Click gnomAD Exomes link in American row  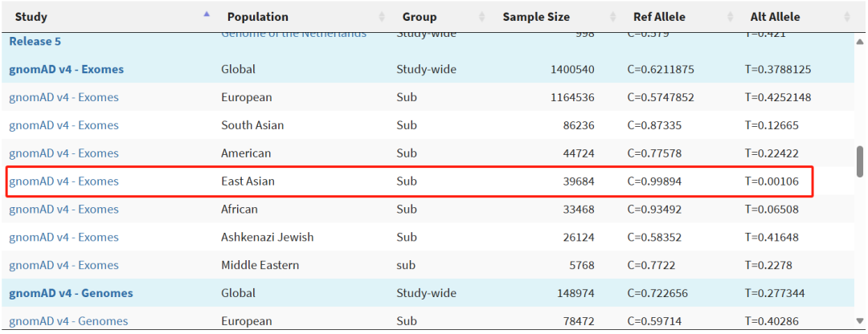(63, 153)
